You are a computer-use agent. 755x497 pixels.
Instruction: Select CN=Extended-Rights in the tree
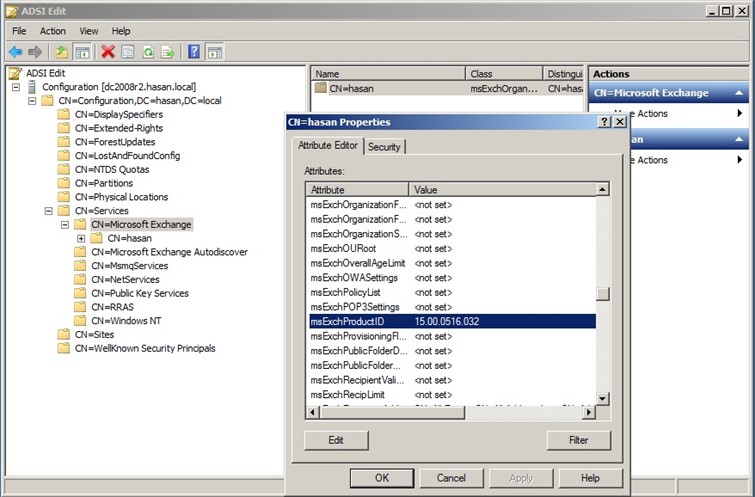pyautogui.click(x=119, y=129)
